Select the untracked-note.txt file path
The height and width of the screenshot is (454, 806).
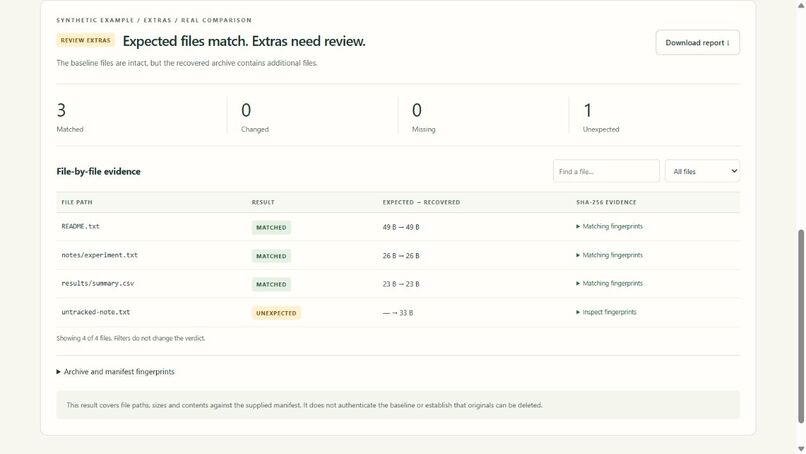96,312
